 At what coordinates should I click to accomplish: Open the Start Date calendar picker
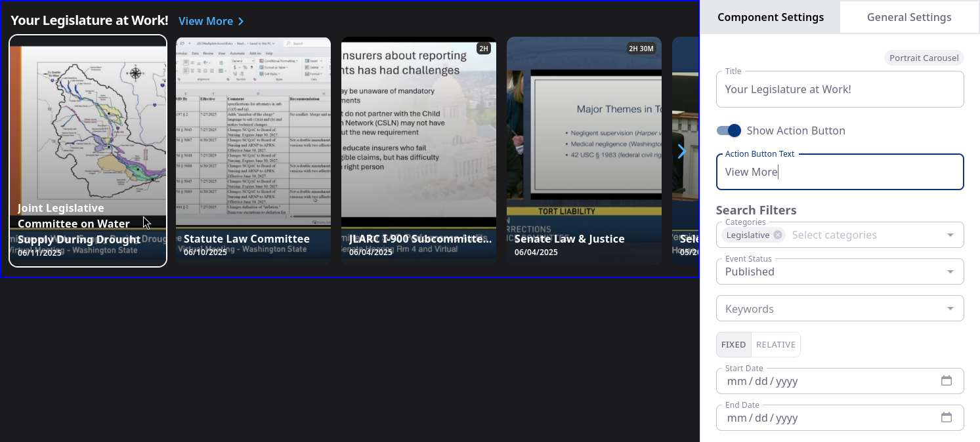pos(947,381)
